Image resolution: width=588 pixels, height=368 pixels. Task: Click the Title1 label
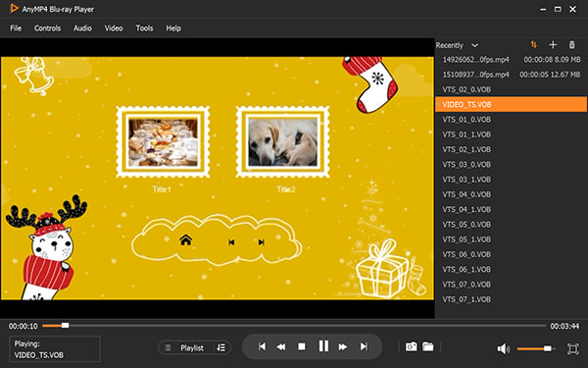click(162, 189)
